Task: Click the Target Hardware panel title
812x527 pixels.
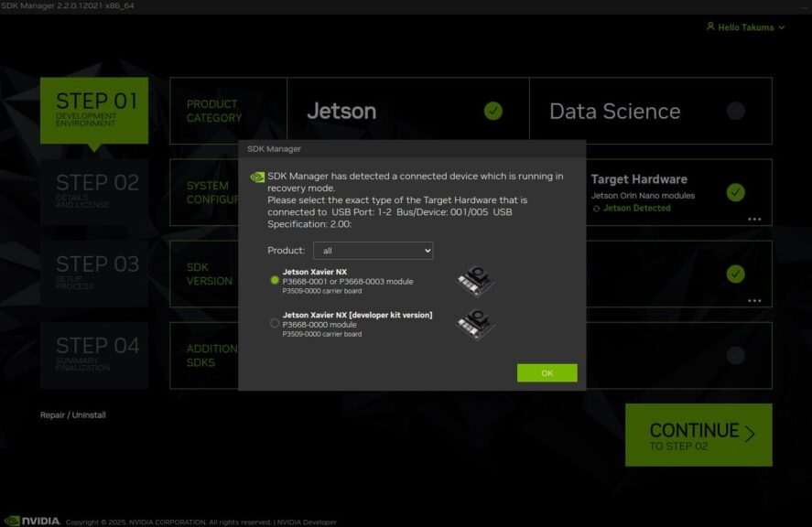Action: (x=639, y=179)
